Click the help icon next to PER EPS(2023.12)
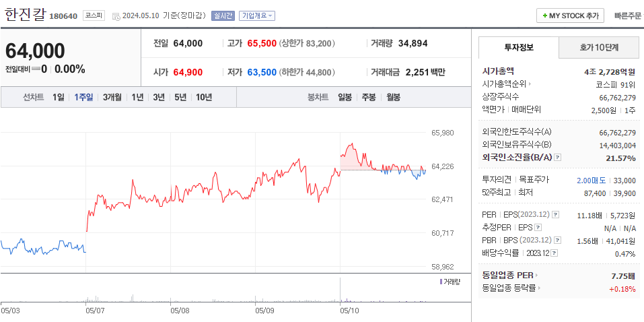 [x=556, y=215]
